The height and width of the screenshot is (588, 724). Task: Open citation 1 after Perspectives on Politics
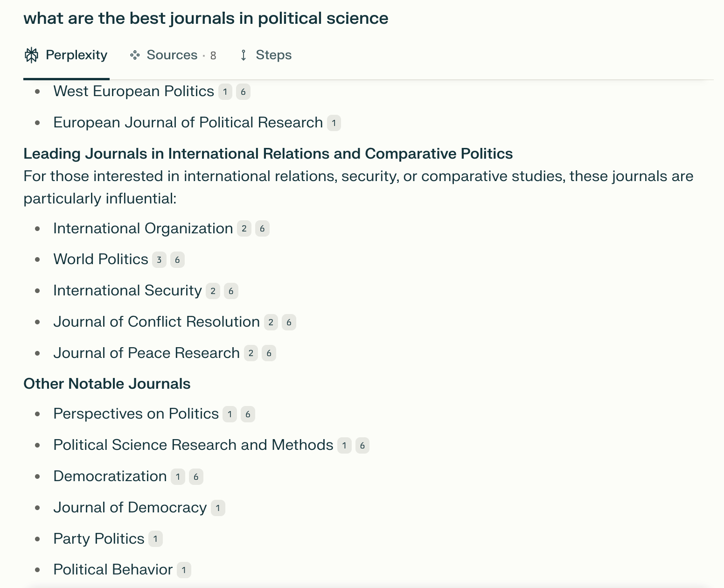(230, 414)
